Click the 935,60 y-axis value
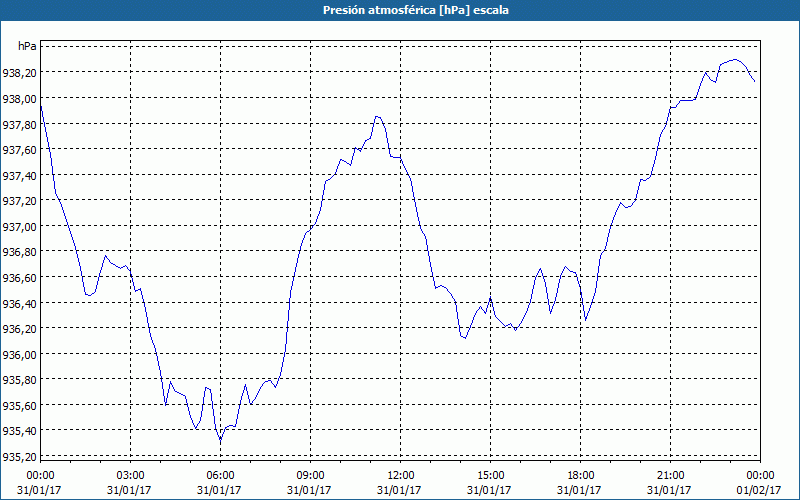 tap(19, 406)
